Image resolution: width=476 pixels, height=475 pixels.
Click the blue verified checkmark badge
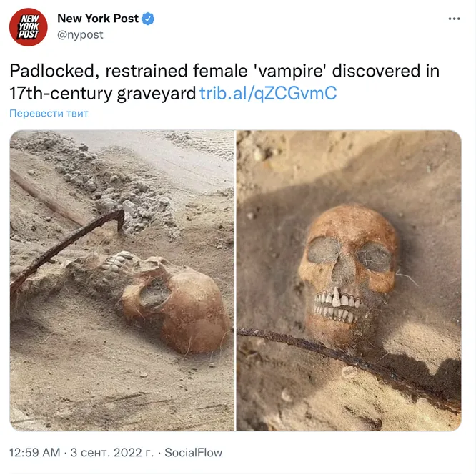[x=148, y=19]
